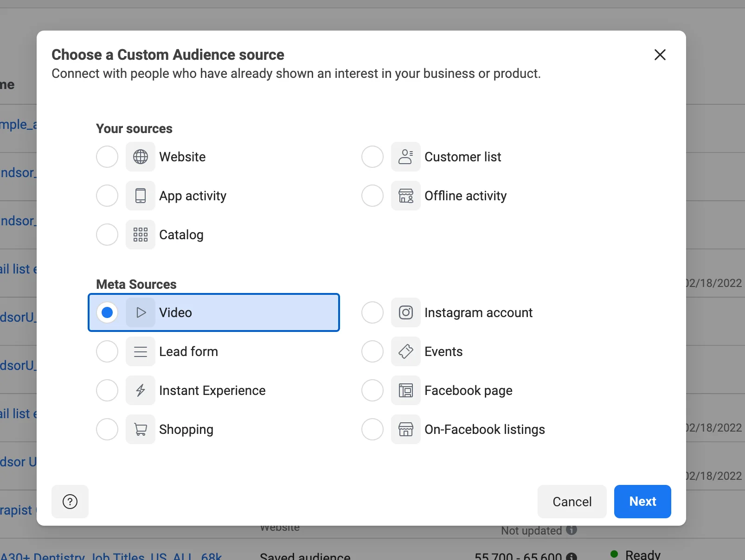Select the Facebook page radio button
The width and height of the screenshot is (745, 560).
tap(372, 390)
